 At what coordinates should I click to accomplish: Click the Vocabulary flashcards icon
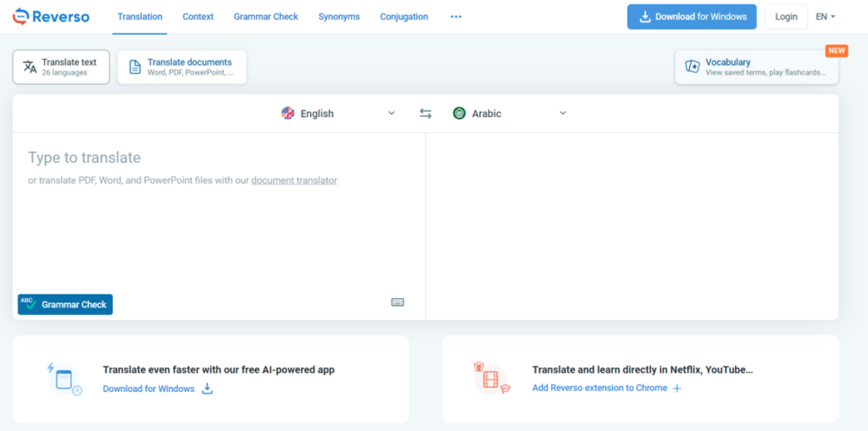693,67
